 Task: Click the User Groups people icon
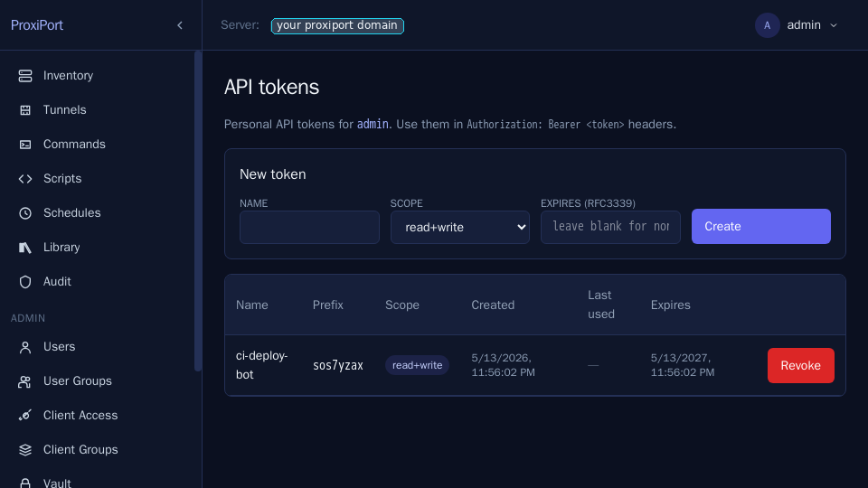pyautogui.click(x=25, y=381)
